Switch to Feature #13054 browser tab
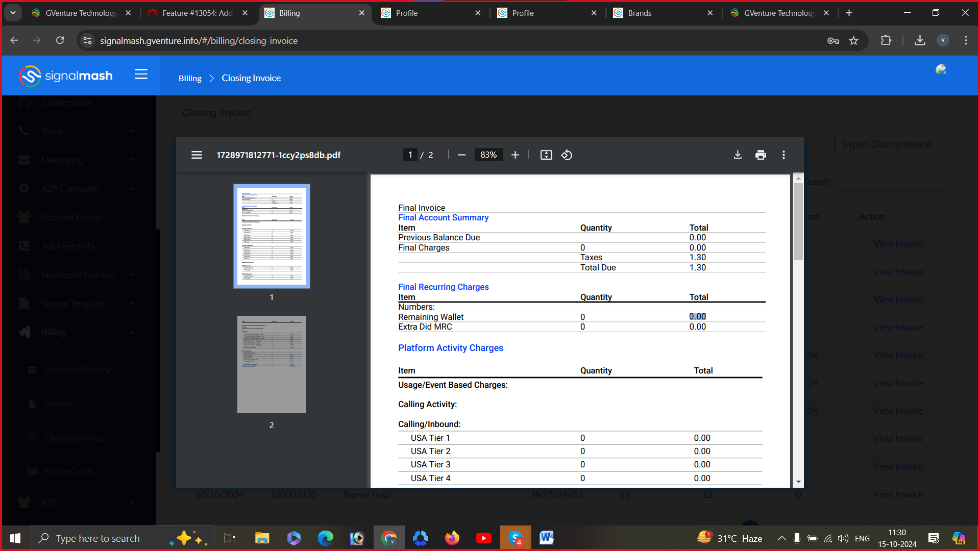 click(x=197, y=13)
